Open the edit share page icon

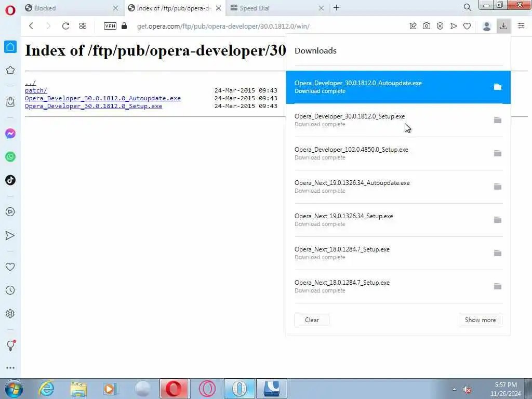tap(413, 26)
